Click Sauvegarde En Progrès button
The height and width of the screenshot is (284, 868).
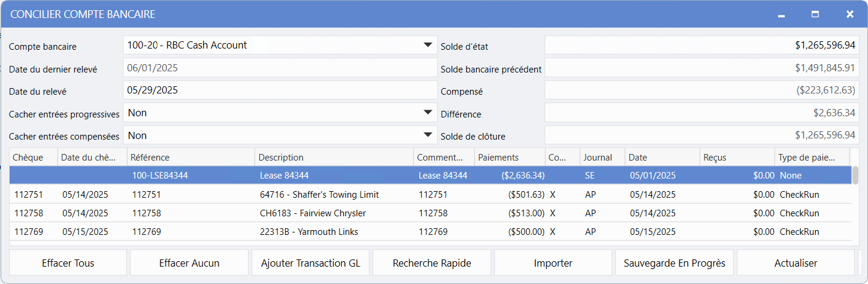674,263
